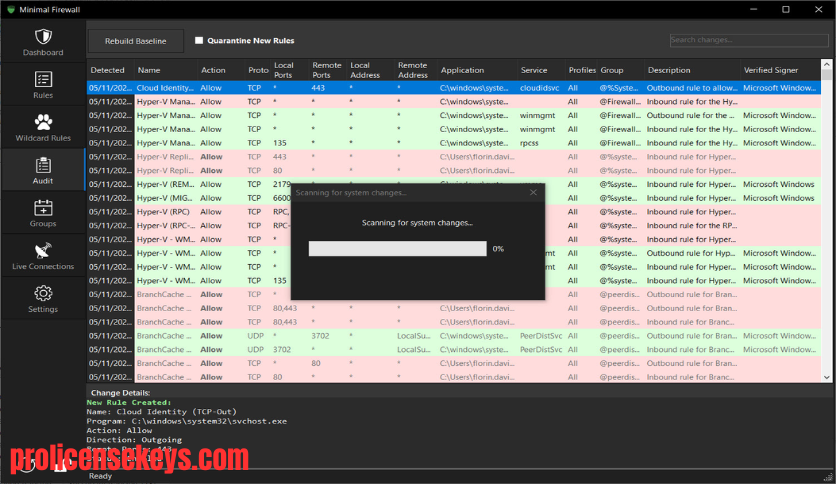Click the Direction: Outgoing detail line
The image size is (836, 484).
click(134, 440)
